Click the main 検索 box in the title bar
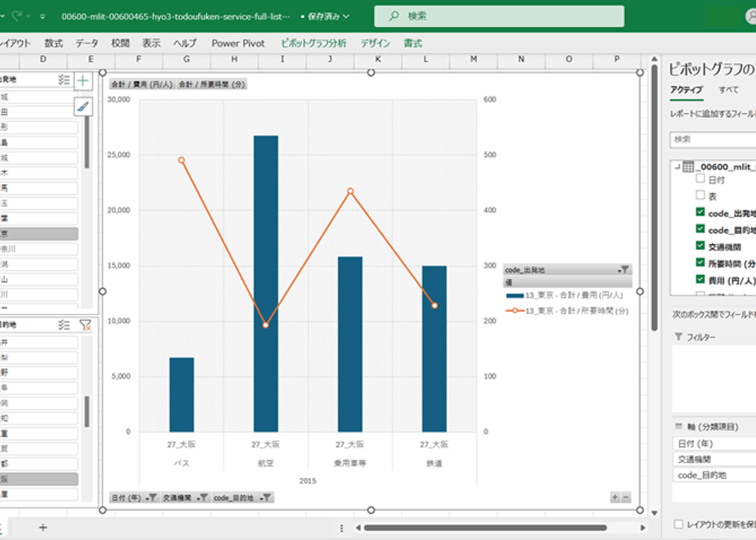Image resolution: width=756 pixels, height=540 pixels. (x=499, y=16)
